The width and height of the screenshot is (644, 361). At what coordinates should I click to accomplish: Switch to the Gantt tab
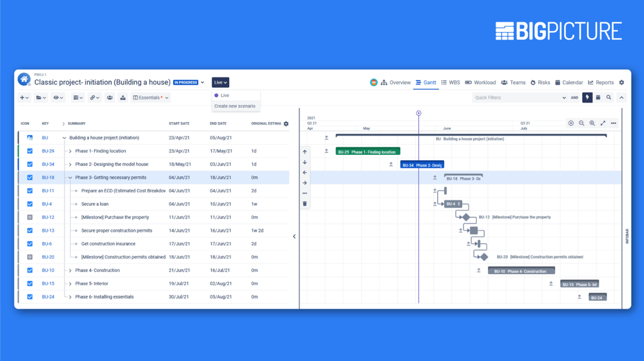[426, 83]
